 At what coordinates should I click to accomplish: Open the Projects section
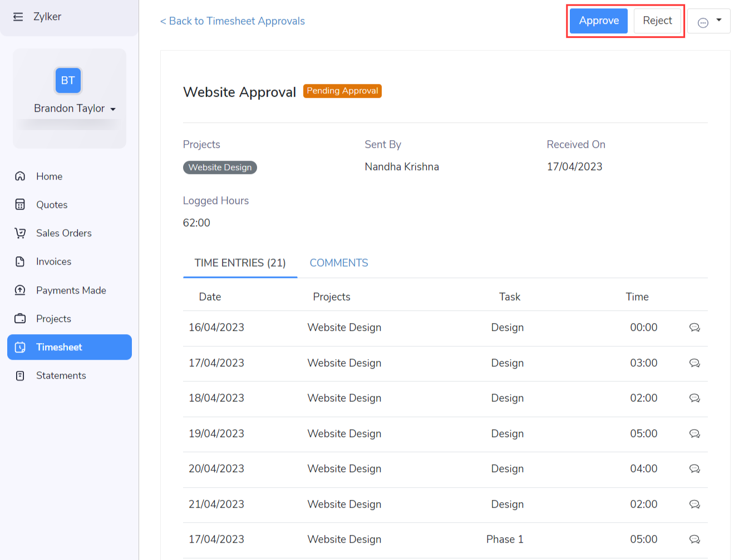pyautogui.click(x=53, y=319)
